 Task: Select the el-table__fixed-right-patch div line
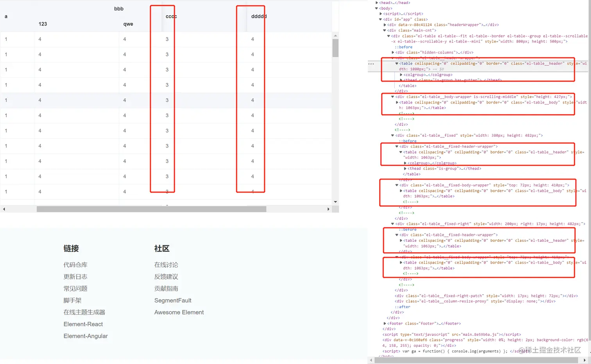coord(486,296)
